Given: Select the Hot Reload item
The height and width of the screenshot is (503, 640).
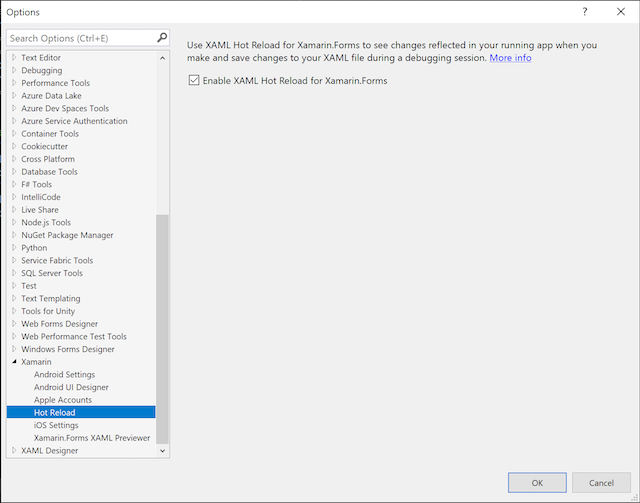Looking at the screenshot, I should point(81,412).
